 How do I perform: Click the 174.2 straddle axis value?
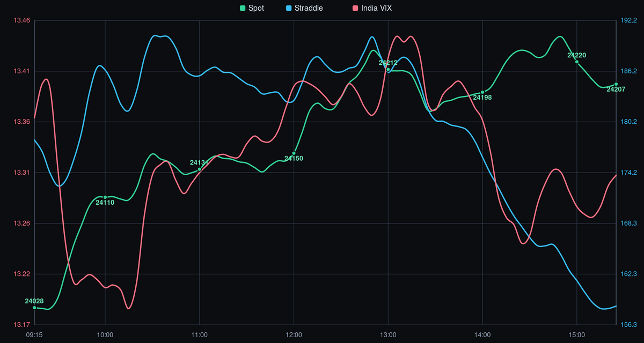(x=628, y=173)
